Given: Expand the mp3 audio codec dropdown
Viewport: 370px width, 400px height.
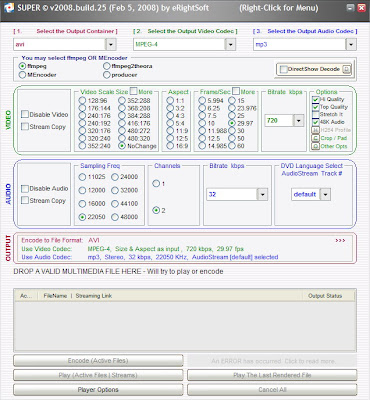Looking at the screenshot, I should (x=351, y=44).
